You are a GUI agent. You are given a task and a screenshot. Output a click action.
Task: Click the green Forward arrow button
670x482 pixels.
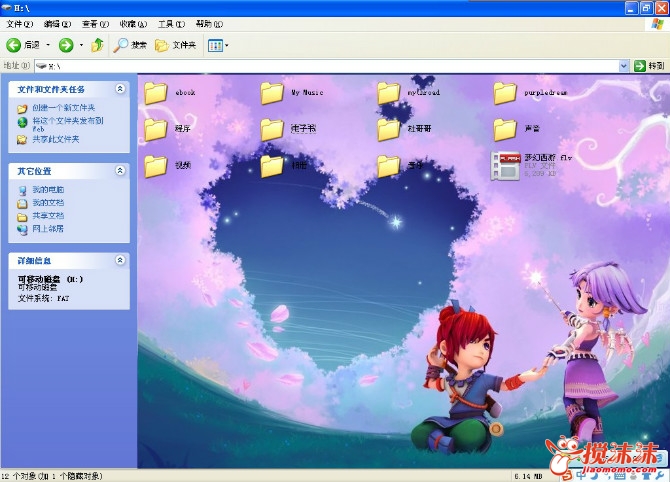click(x=66, y=45)
